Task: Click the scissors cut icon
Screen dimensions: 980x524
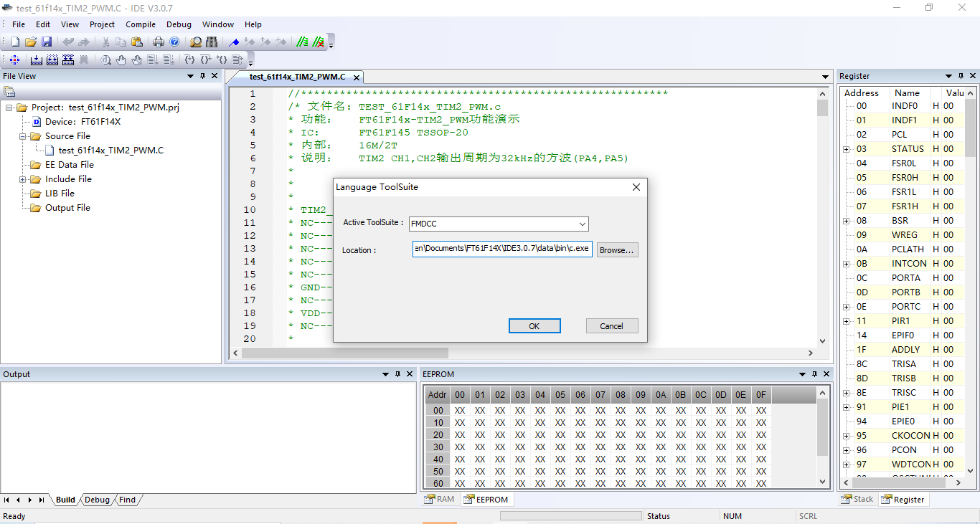Action: click(105, 42)
